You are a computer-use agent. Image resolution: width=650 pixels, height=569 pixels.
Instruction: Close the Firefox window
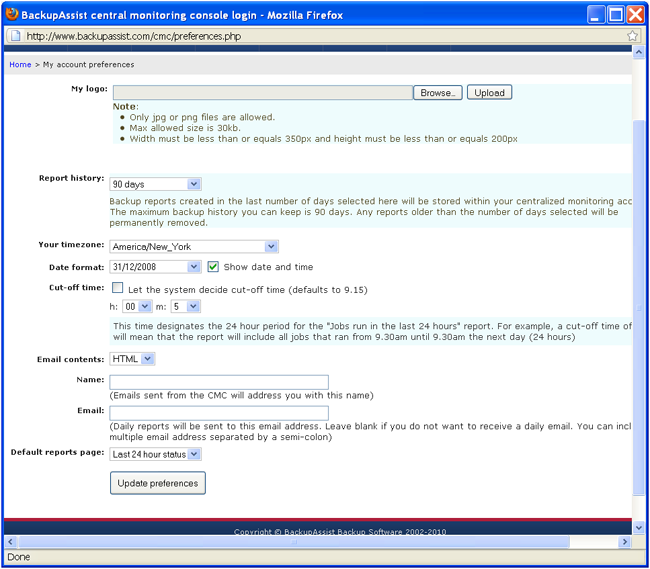[635, 15]
